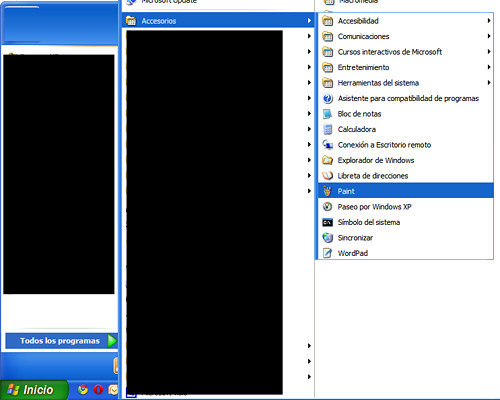Click the Herramientas del sistema folder icon

click(x=327, y=83)
